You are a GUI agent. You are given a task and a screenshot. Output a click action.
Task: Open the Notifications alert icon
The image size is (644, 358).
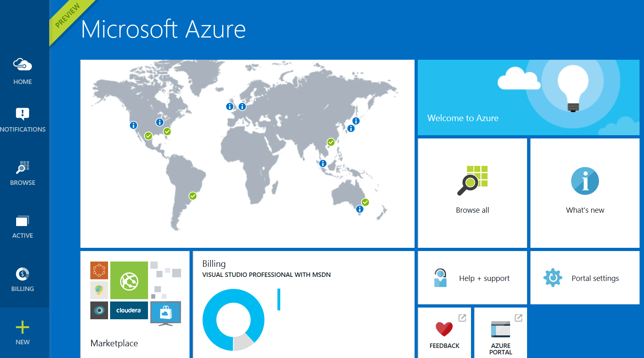click(x=23, y=114)
